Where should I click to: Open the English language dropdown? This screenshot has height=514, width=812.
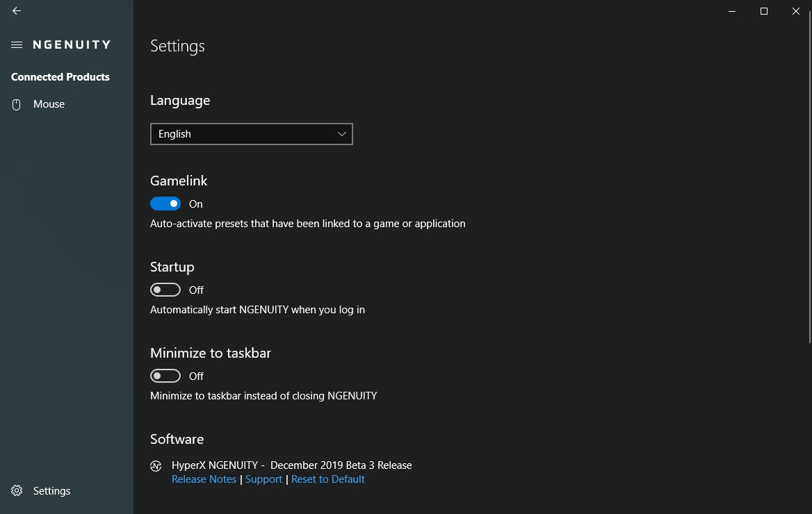[251, 134]
